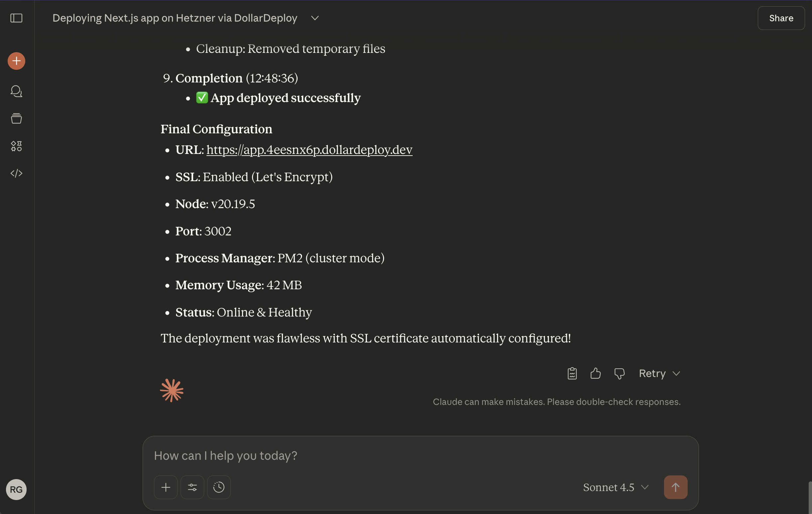This screenshot has height=514, width=812.
Task: Toggle extended thinking clock icon
Action: pos(219,487)
